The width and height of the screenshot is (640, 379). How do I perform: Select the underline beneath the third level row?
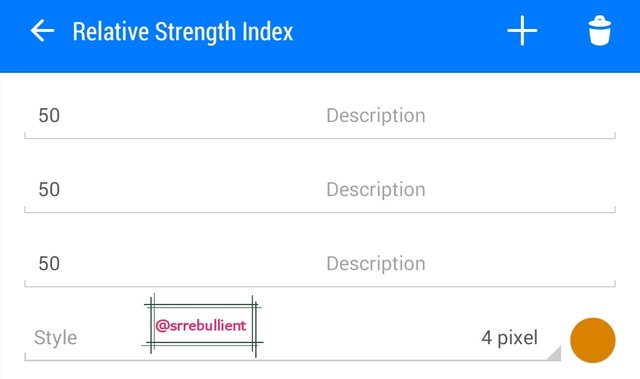[x=320, y=286]
